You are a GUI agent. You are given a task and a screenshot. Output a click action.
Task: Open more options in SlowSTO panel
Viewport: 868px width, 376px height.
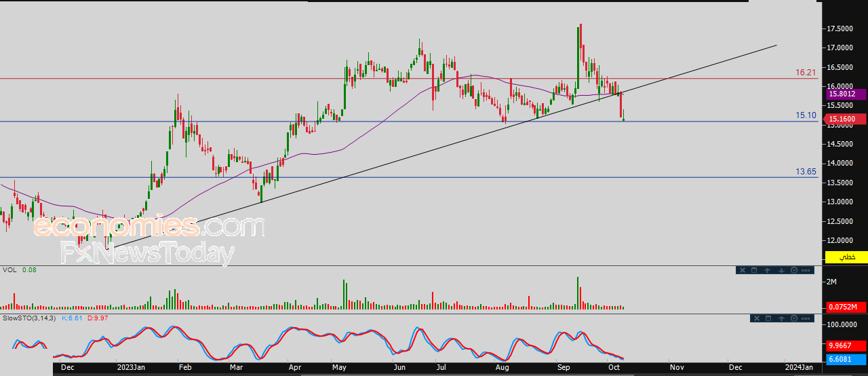[x=806, y=318]
